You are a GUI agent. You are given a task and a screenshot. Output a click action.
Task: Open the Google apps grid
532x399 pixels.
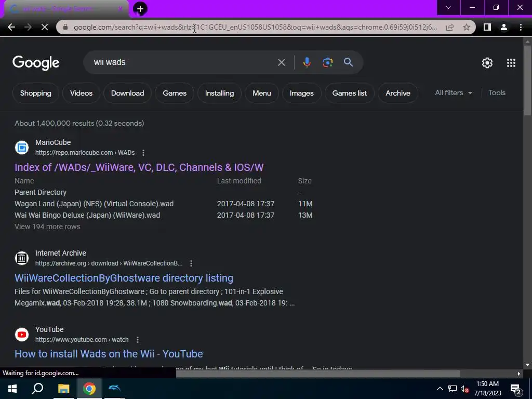[511, 63]
